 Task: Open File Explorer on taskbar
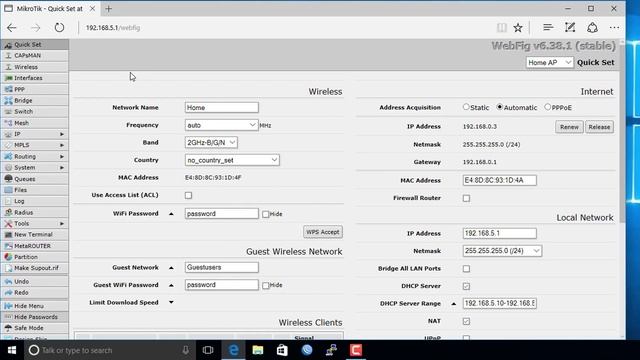pyautogui.click(x=258, y=350)
